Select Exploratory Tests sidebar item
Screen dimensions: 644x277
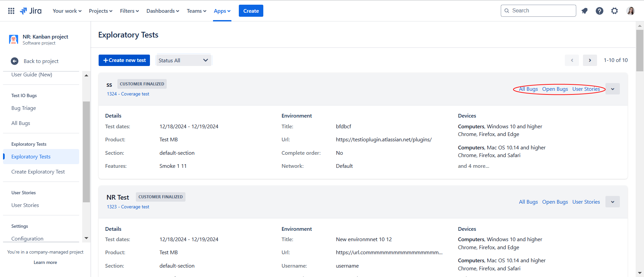pyautogui.click(x=41, y=157)
